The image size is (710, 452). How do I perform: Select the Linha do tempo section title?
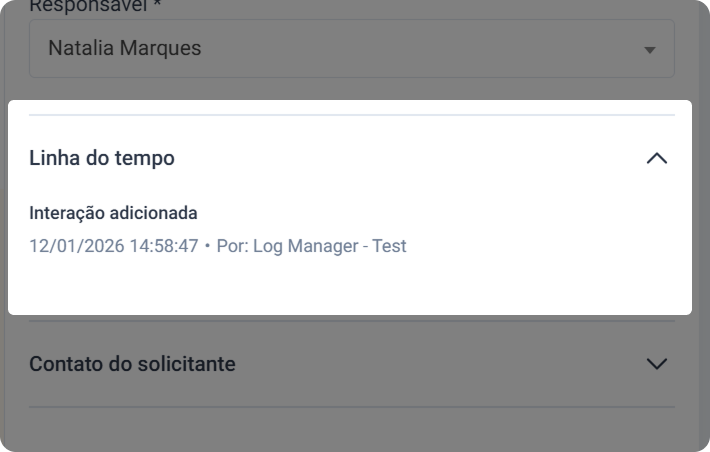point(102,158)
